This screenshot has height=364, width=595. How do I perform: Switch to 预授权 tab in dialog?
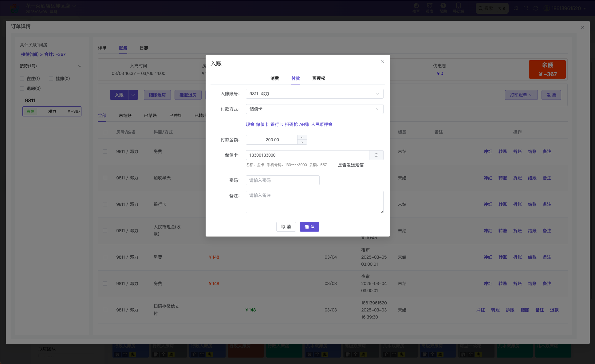[x=319, y=78]
